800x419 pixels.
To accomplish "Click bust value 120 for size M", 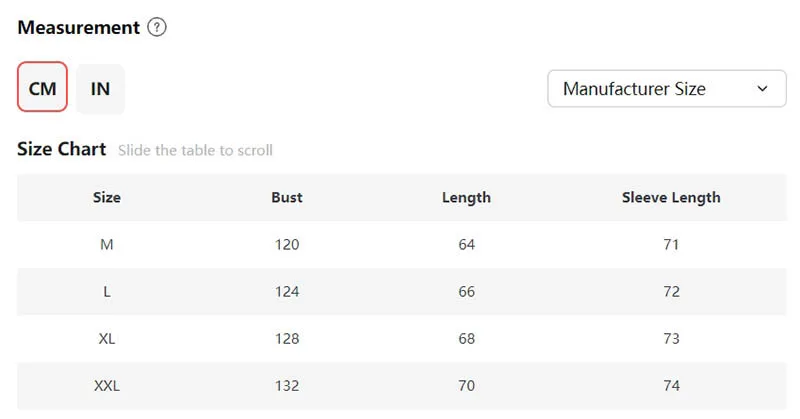I will tap(287, 244).
